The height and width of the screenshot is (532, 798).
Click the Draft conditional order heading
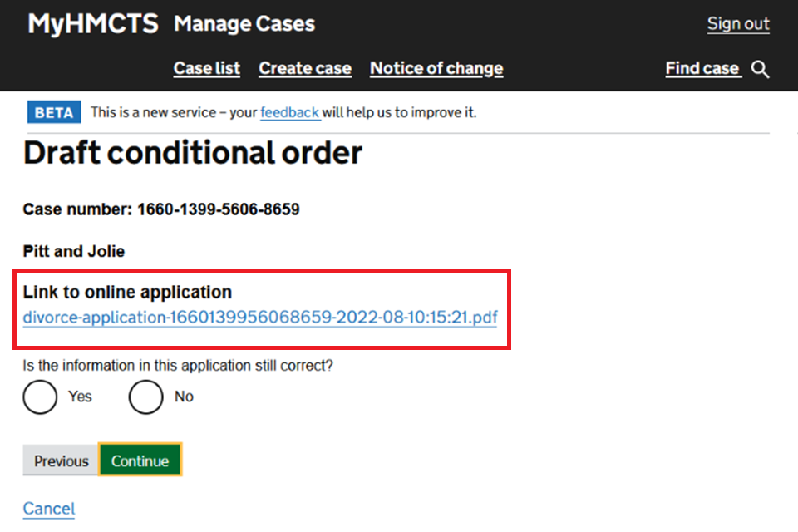tap(193, 153)
